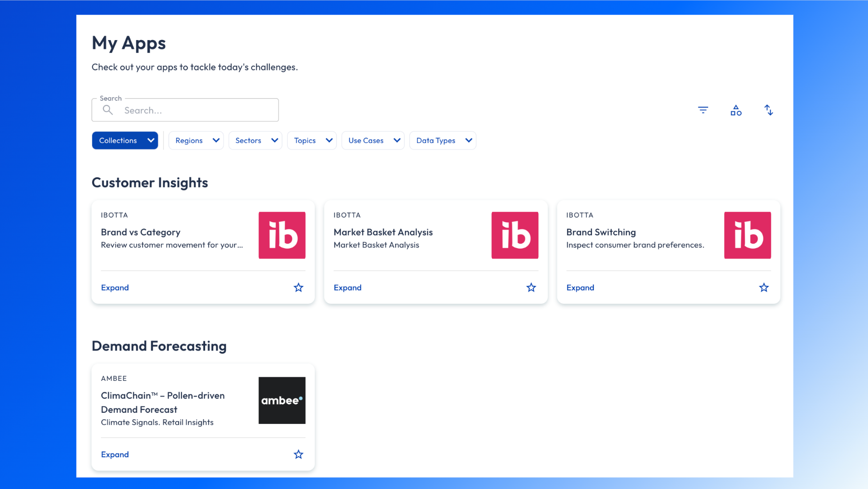868x489 pixels.
Task: Expand the Market Basket Analysis card
Action: click(348, 288)
